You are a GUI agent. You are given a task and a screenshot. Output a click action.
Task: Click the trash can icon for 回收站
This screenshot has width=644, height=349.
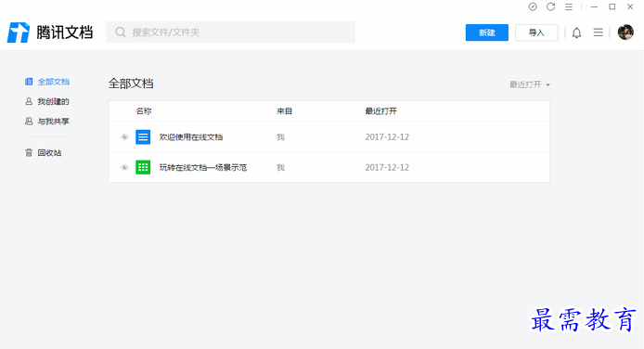coord(29,153)
